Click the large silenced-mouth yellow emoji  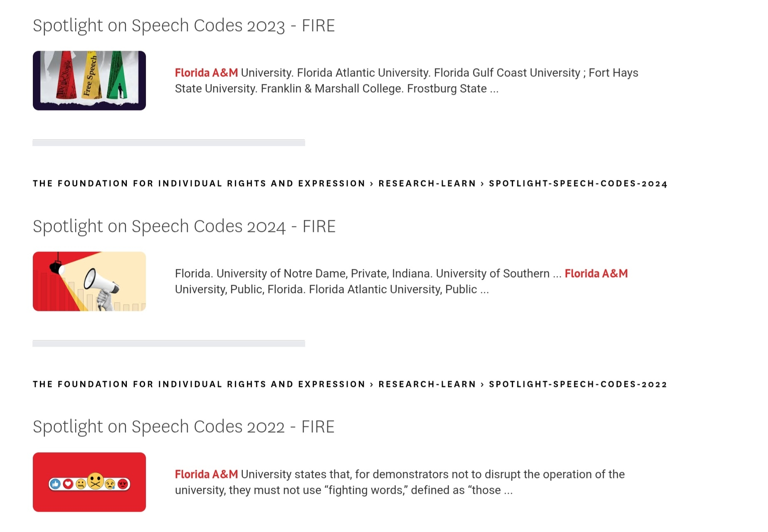pos(96,481)
